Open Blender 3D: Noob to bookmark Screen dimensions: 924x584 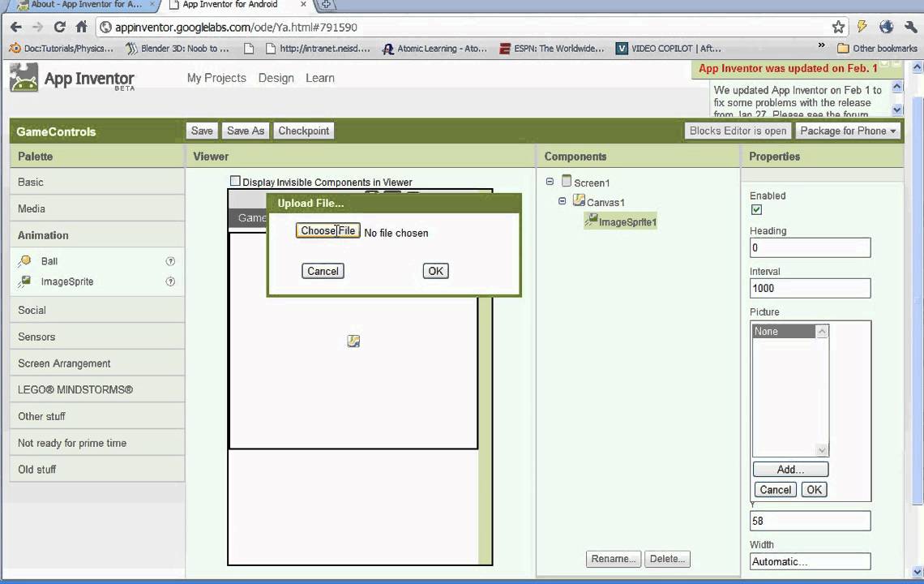(x=178, y=49)
